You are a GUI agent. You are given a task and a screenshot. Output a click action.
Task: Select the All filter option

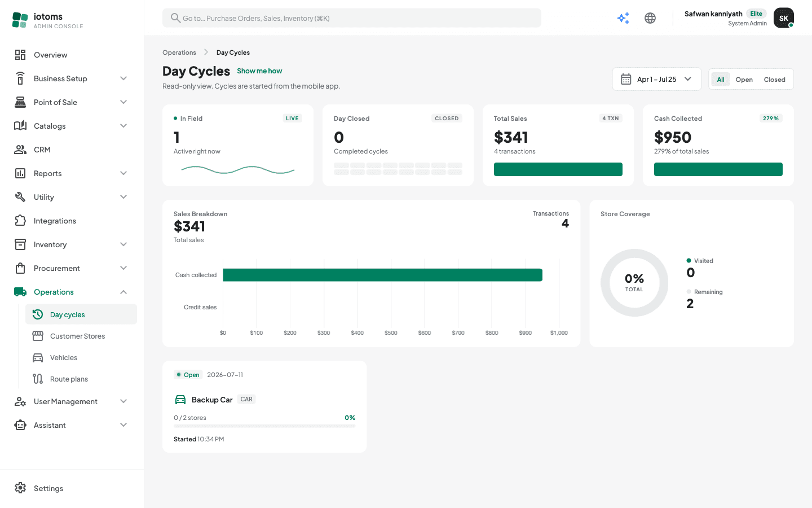(x=721, y=80)
